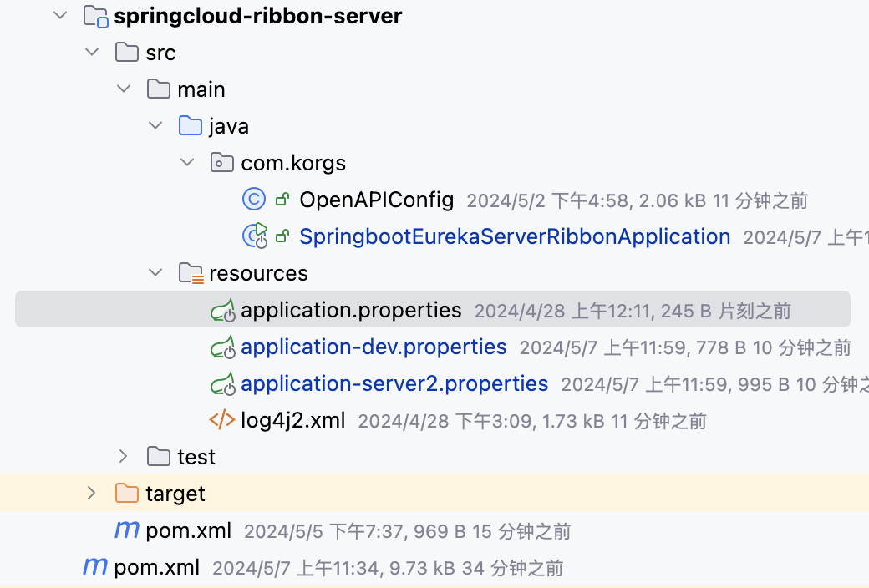Click the Java class icon beside OpenAPIConfig
Screen dimensions: 869x588
254,200
